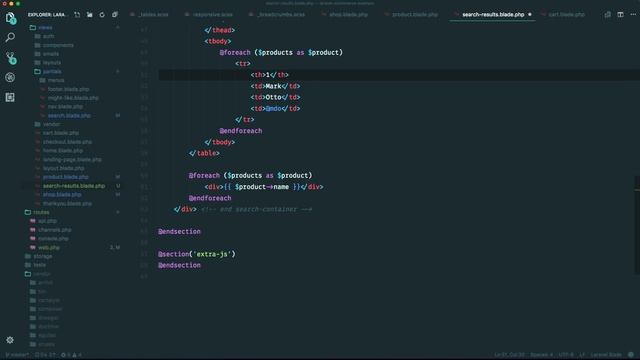
Task: Open the Explorer view in activity bar
Action: point(10,18)
